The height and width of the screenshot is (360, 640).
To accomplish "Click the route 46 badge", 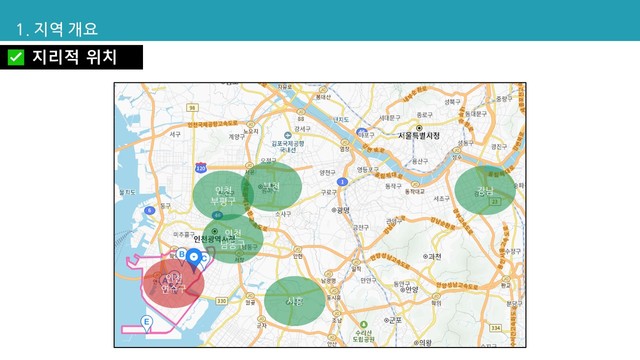I will (x=218, y=215).
